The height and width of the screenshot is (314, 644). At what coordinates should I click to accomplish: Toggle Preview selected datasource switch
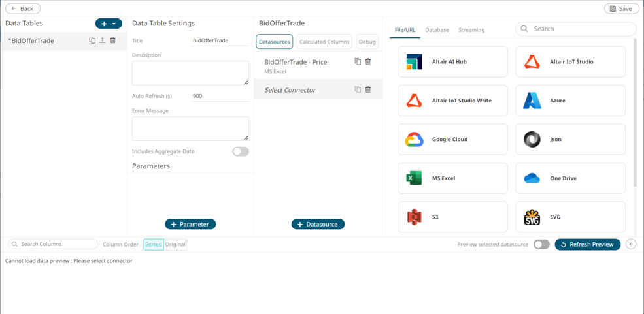(x=541, y=244)
